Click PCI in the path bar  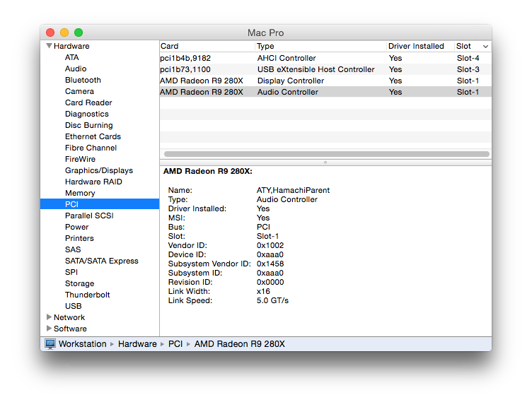pos(175,344)
